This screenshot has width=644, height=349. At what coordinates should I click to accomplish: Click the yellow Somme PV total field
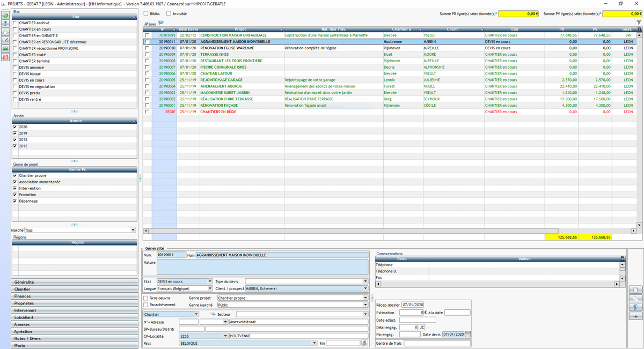[x=621, y=14]
